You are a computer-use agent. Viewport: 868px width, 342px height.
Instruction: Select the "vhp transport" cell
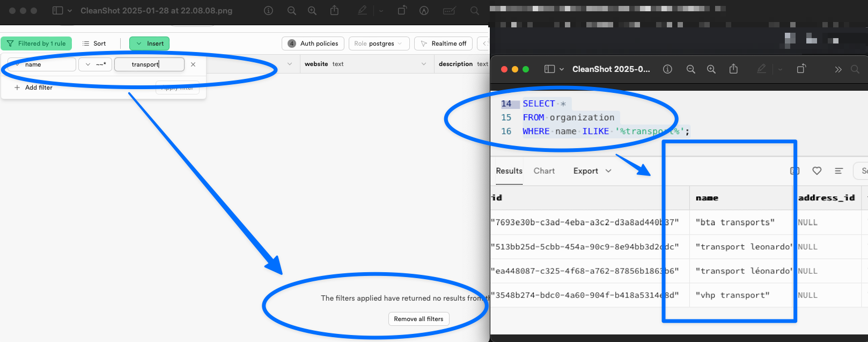click(741, 295)
